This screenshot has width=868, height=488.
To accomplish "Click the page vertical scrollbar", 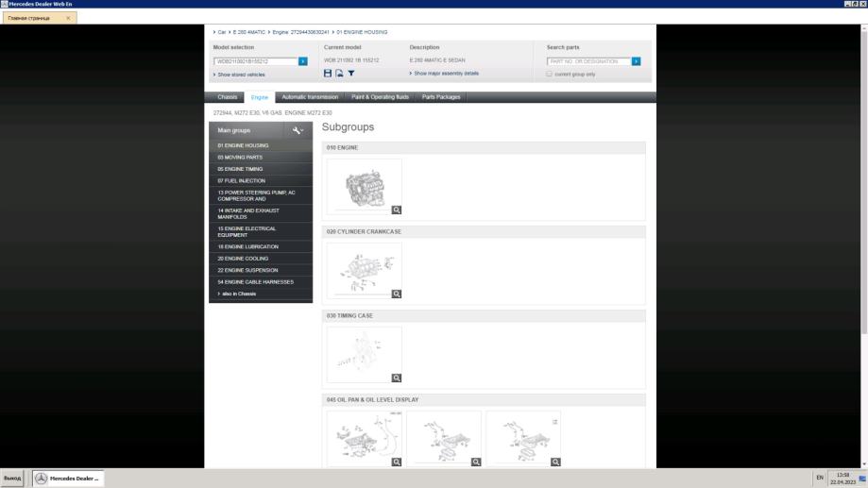I will (864, 184).
